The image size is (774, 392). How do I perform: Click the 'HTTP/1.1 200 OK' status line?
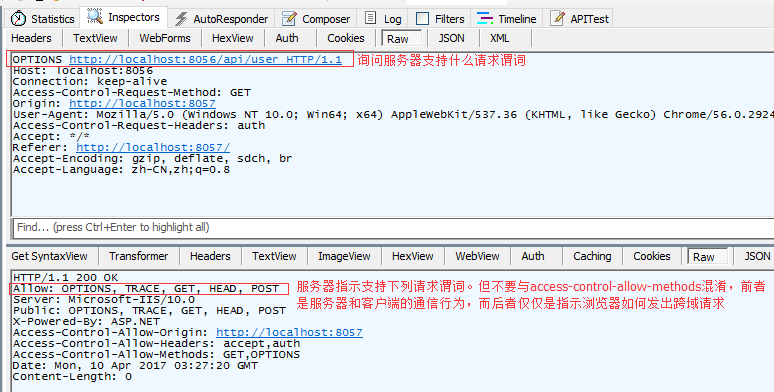pyautogui.click(x=66, y=278)
